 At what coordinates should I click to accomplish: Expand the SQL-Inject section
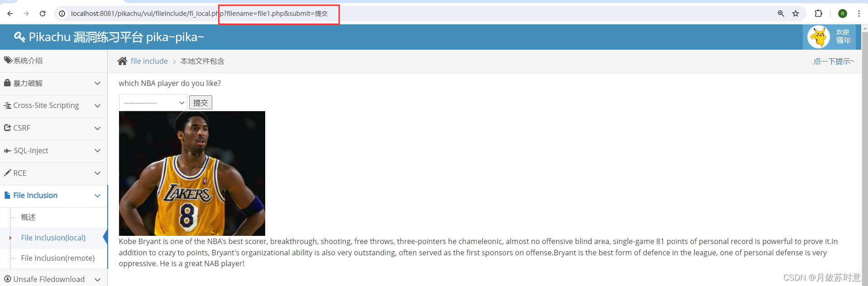coord(53,151)
